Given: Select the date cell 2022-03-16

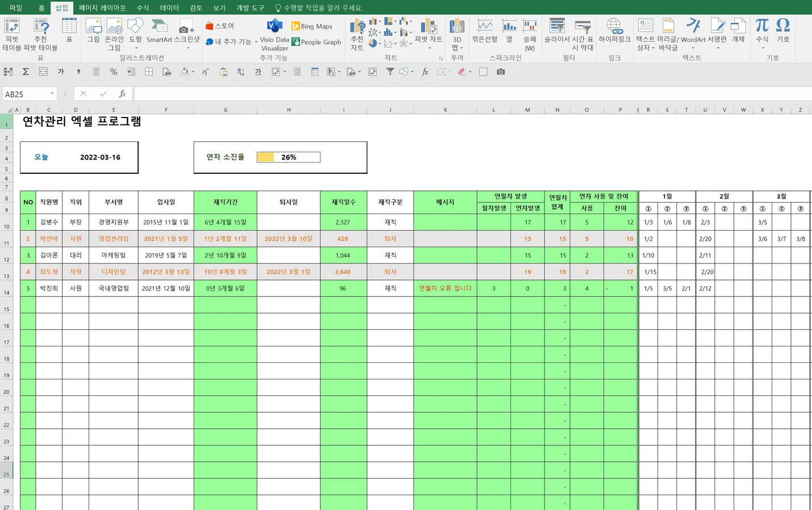Looking at the screenshot, I should (x=100, y=157).
